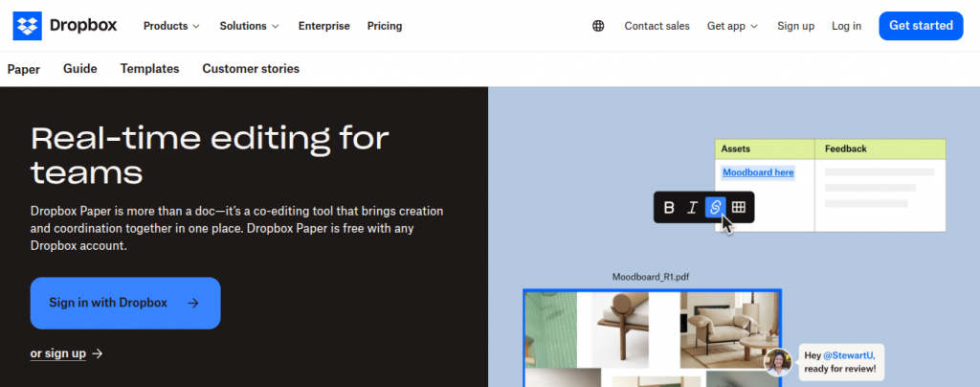Image resolution: width=980 pixels, height=387 pixels.
Task: Click the Moodboard_R1.pdf filename label
Action: (x=651, y=276)
